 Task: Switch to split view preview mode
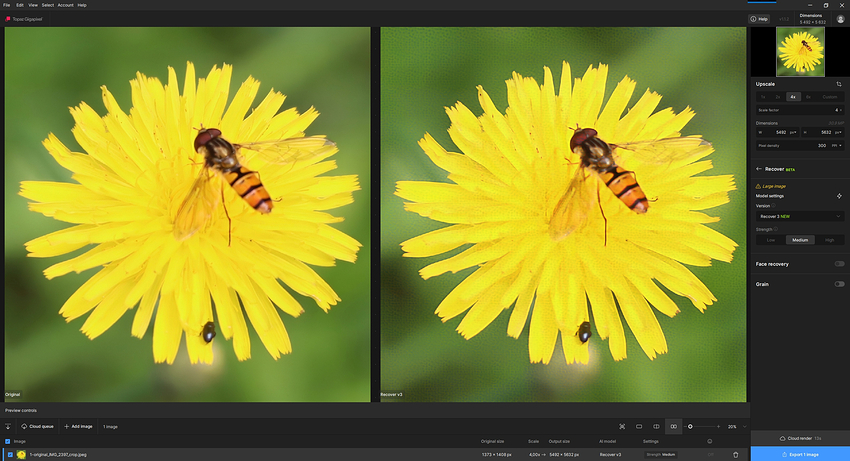656,426
